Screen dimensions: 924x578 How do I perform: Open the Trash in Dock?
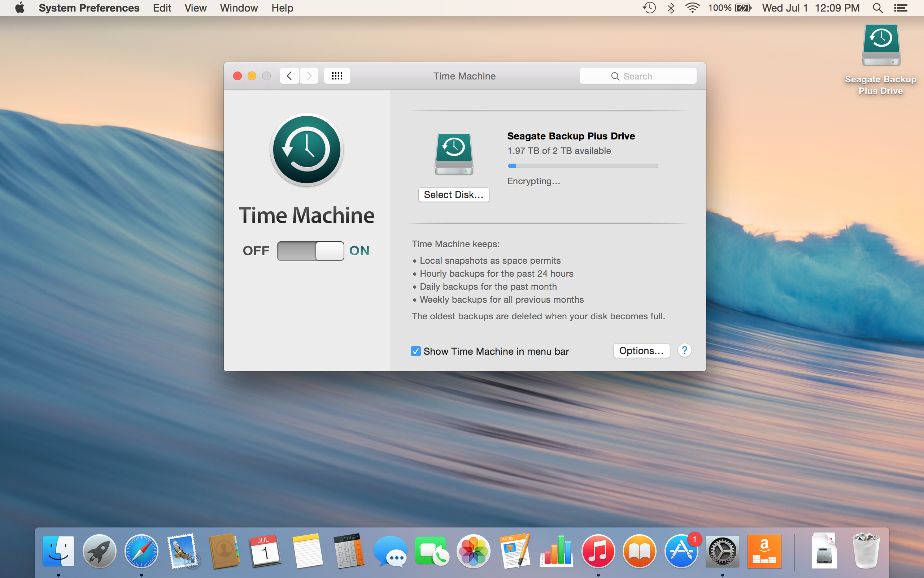click(866, 551)
